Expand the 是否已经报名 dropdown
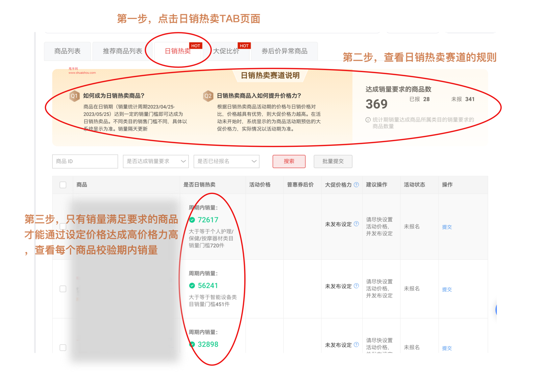This screenshot has width=542, height=392. point(226,161)
